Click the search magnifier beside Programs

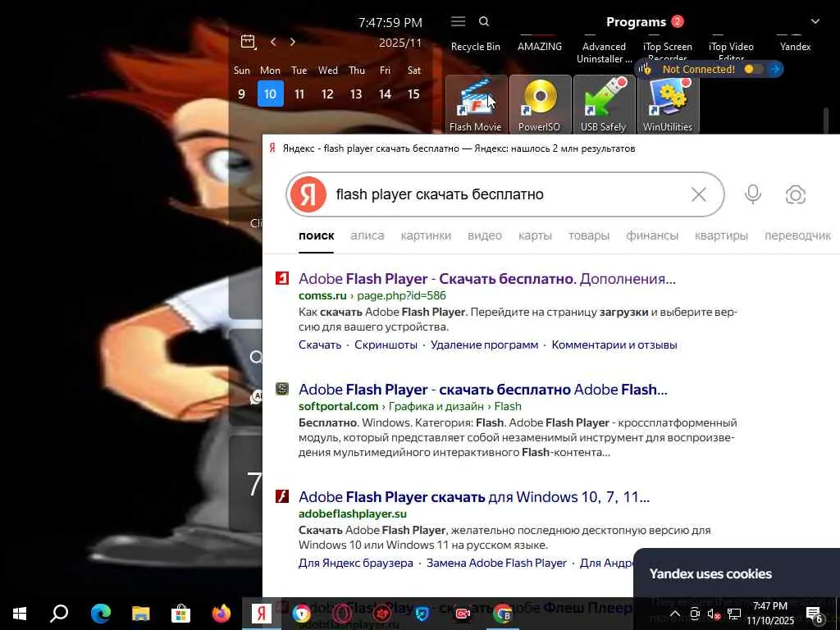pyautogui.click(x=484, y=21)
